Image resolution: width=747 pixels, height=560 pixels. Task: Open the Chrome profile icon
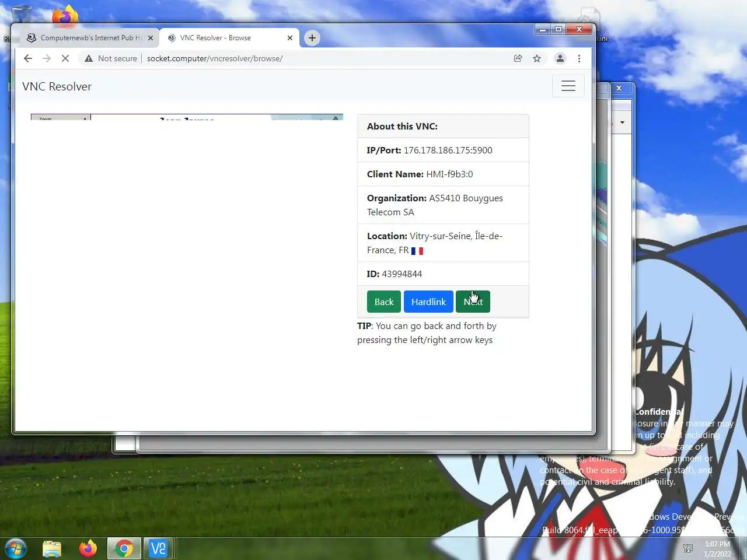(x=560, y=58)
